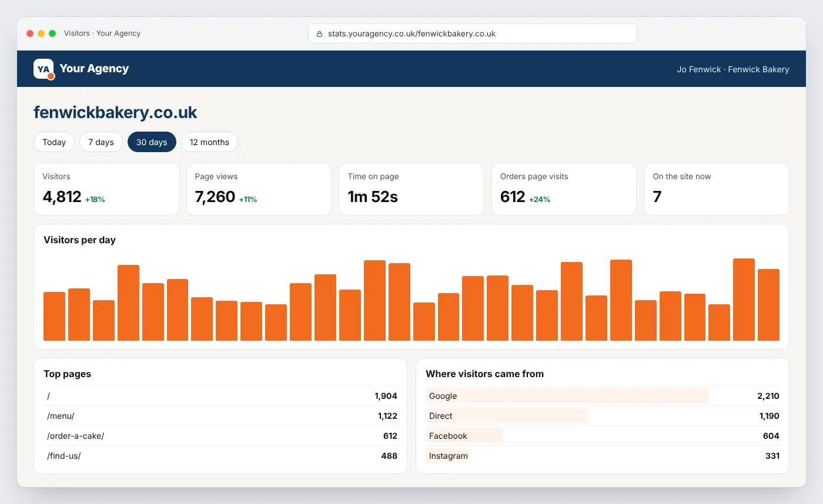Image resolution: width=823 pixels, height=504 pixels.
Task: Click the Time on page card
Action: 411,189
